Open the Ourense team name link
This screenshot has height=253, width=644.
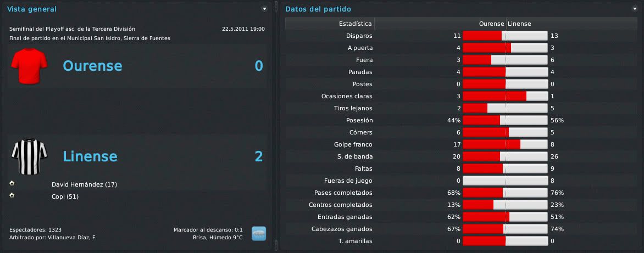(x=92, y=66)
